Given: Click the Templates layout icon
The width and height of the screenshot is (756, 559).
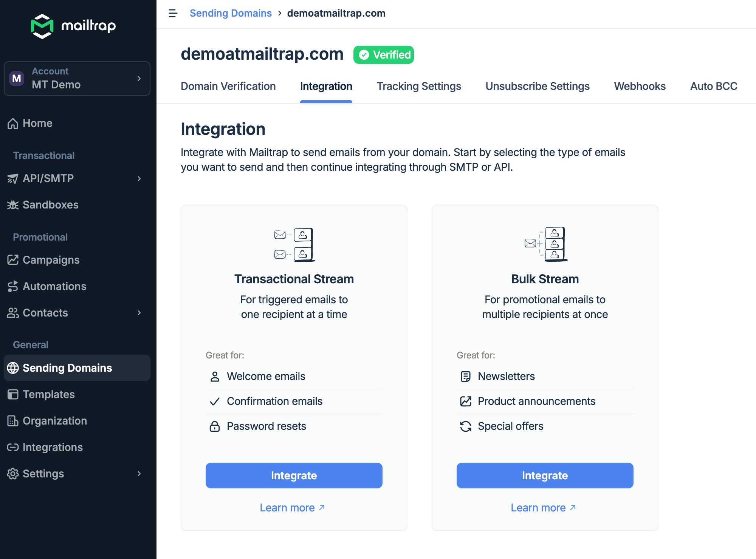Looking at the screenshot, I should tap(13, 395).
